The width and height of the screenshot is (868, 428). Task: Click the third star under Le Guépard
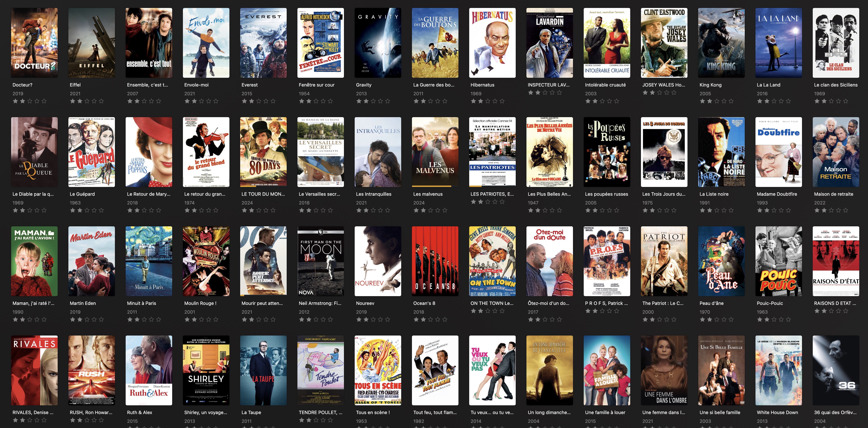[87, 210]
